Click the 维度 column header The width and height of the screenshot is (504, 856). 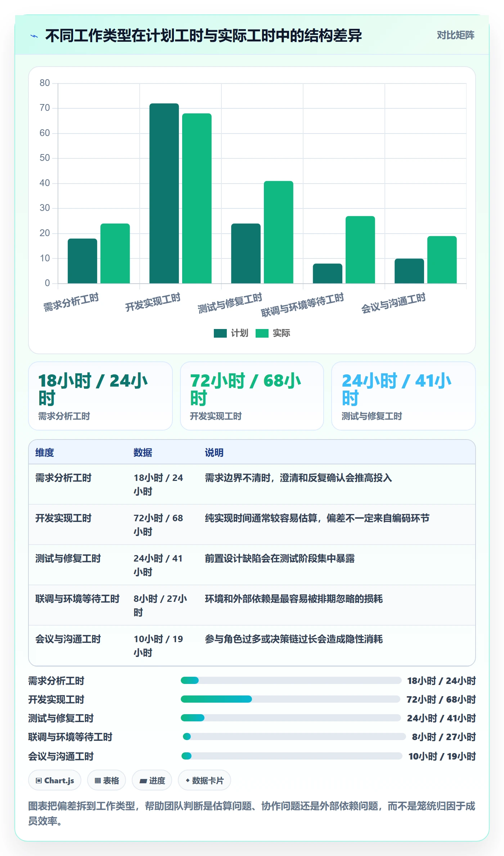45,452
